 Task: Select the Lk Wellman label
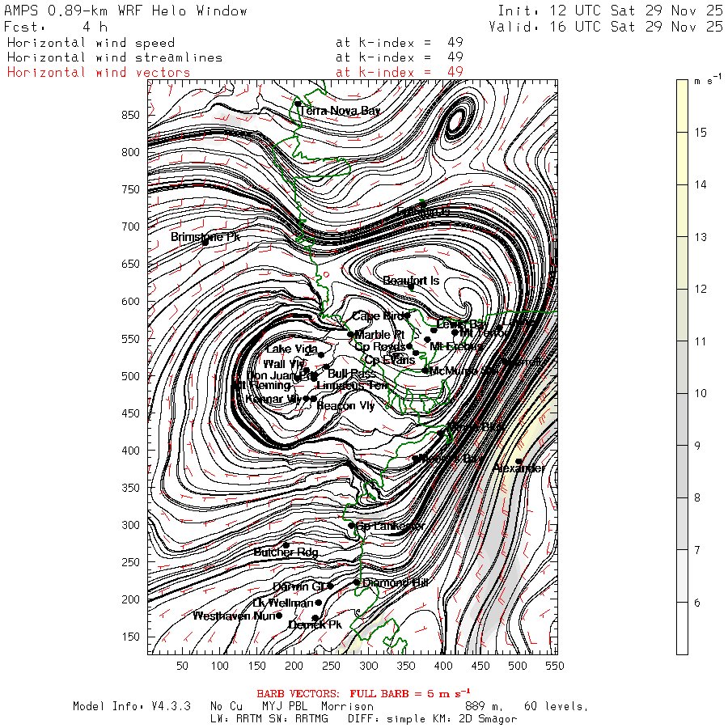coord(283,603)
